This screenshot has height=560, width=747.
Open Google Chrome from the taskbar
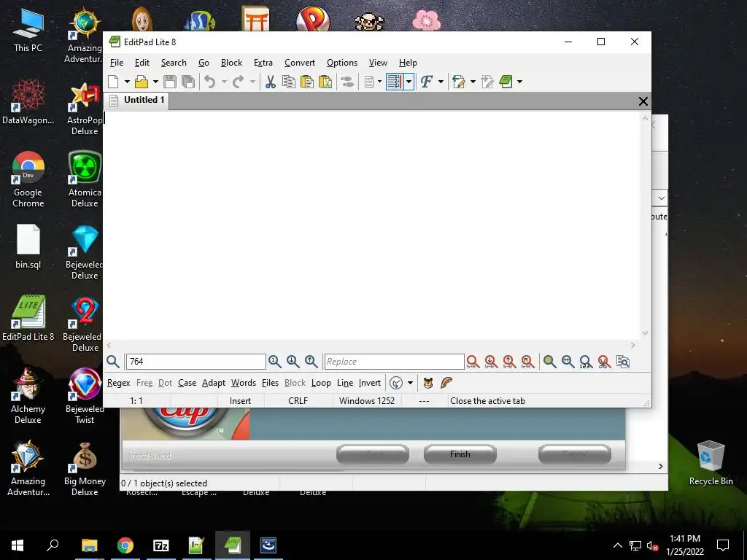pyautogui.click(x=125, y=545)
